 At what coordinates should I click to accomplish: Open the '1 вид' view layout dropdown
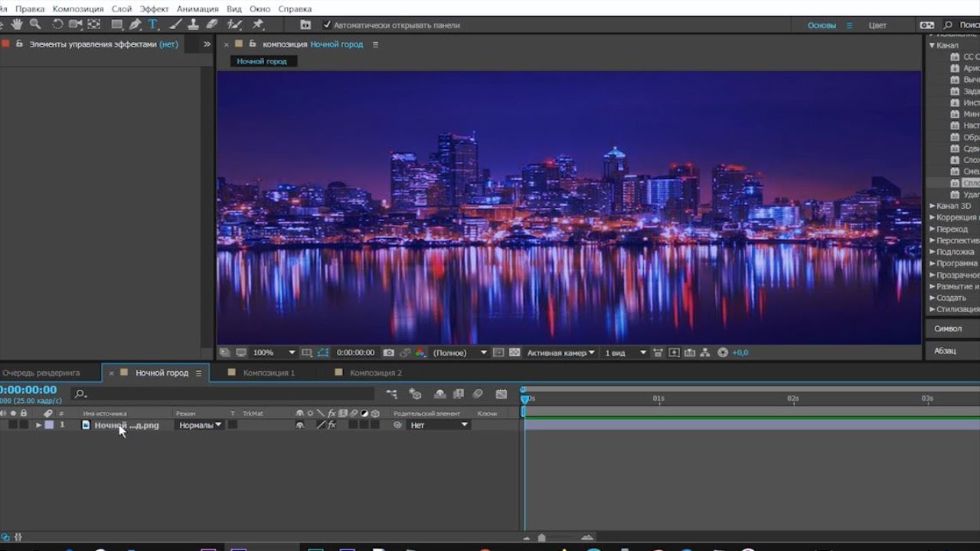tap(626, 353)
